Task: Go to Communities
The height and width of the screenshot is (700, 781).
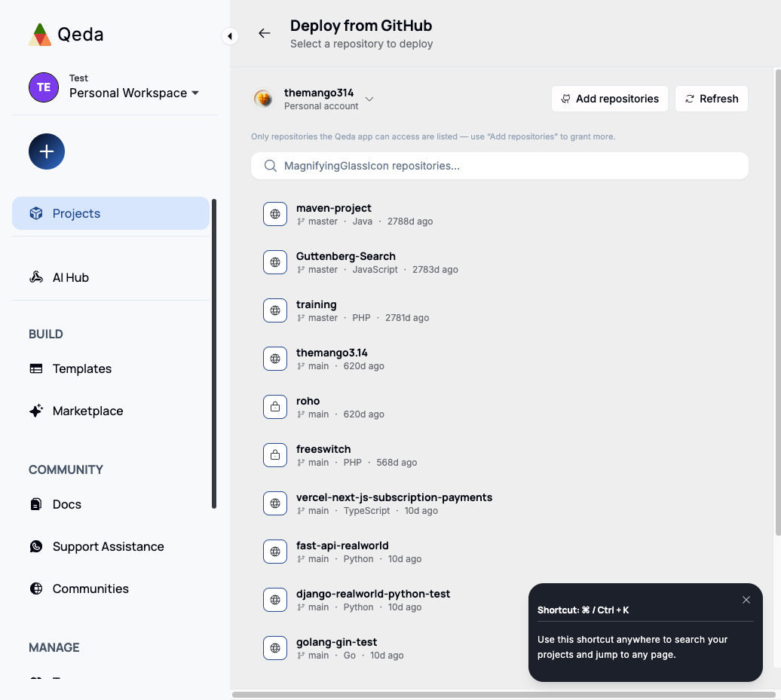Action: coord(111,588)
